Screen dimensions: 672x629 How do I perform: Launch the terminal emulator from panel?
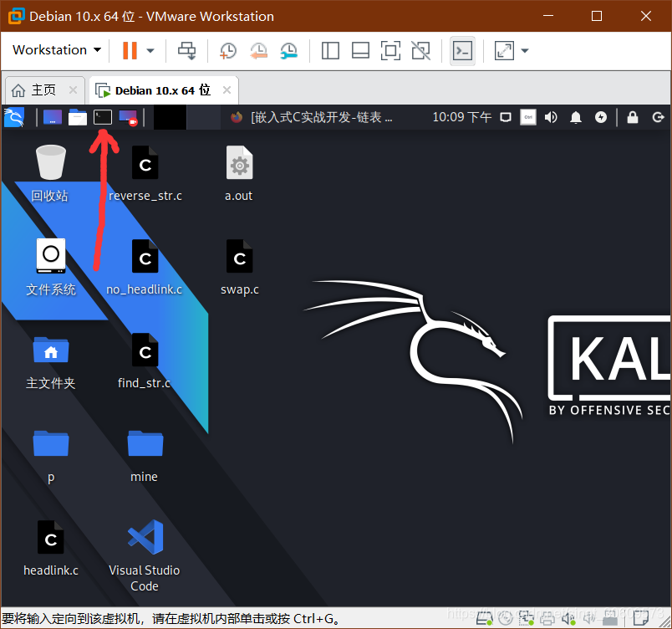[x=103, y=117]
